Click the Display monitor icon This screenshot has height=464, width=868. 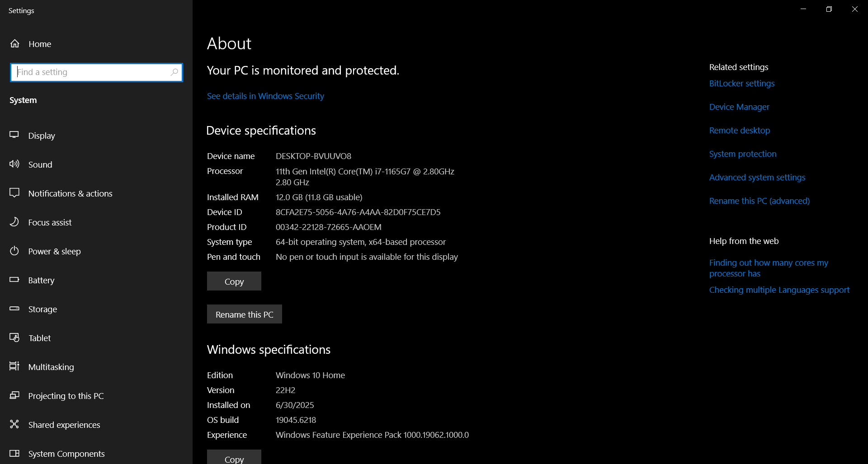point(14,135)
